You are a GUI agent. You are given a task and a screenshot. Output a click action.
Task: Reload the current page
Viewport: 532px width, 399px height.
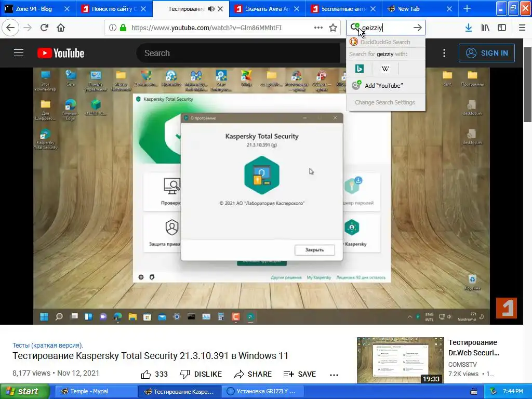(44, 28)
